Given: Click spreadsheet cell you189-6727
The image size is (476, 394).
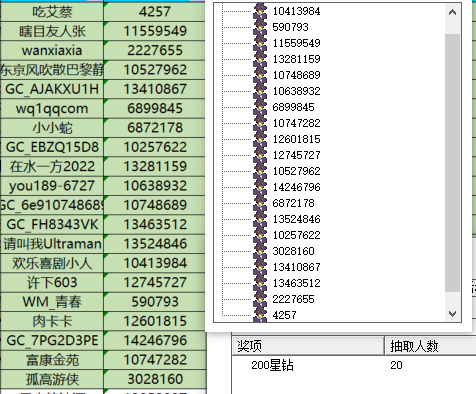Looking at the screenshot, I should point(52,186).
